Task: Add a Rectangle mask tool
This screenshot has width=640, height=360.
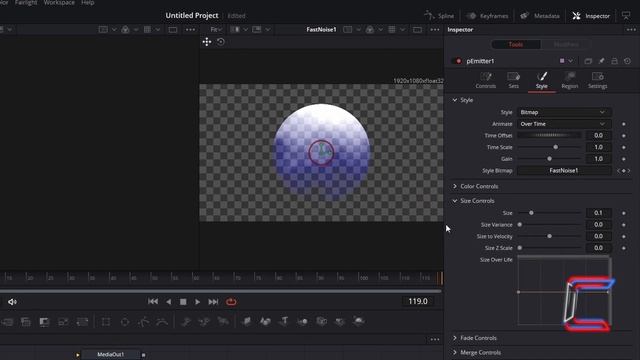Action: pos(106,322)
